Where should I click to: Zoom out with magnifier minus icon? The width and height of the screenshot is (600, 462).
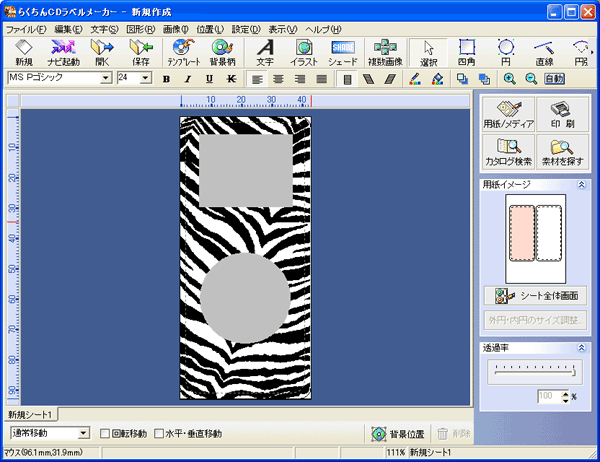531,79
